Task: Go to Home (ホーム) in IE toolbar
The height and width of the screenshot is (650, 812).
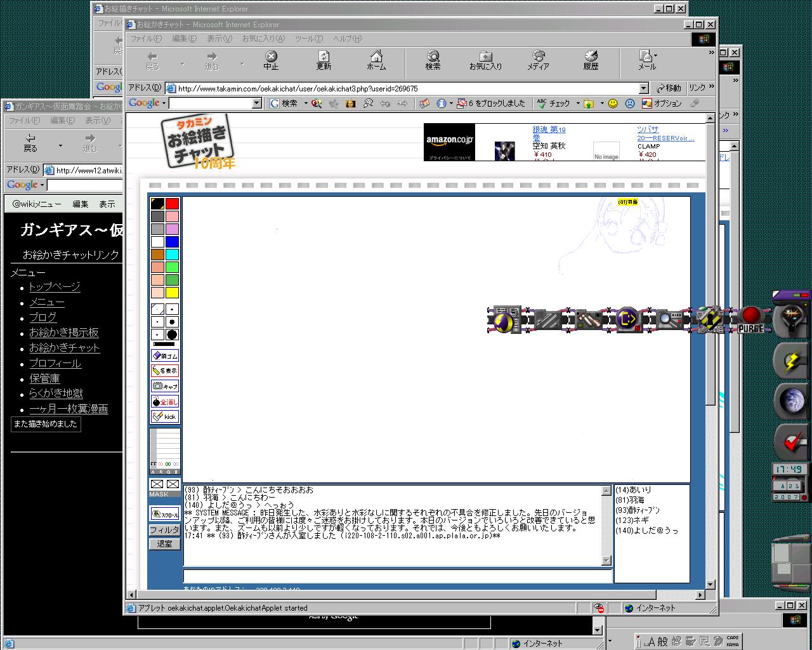Action: tap(376, 60)
